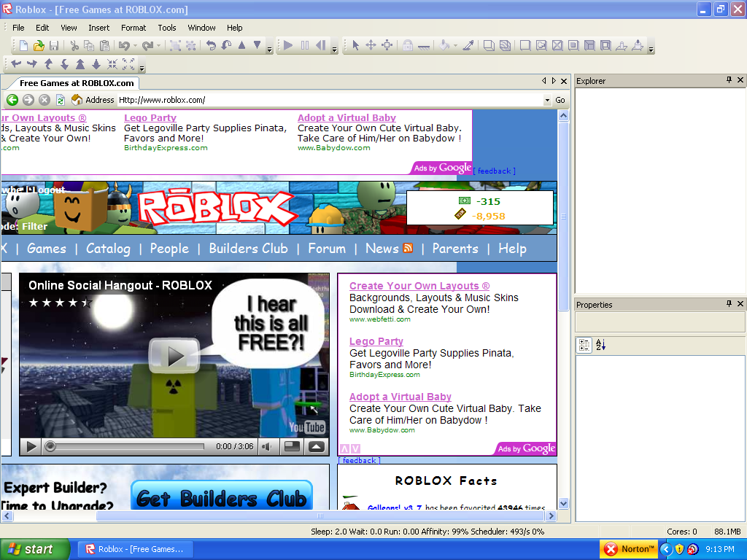This screenshot has width=747, height=560.
Task: Open the Adopt a Virtual Baby top ad link
Action: coord(347,117)
